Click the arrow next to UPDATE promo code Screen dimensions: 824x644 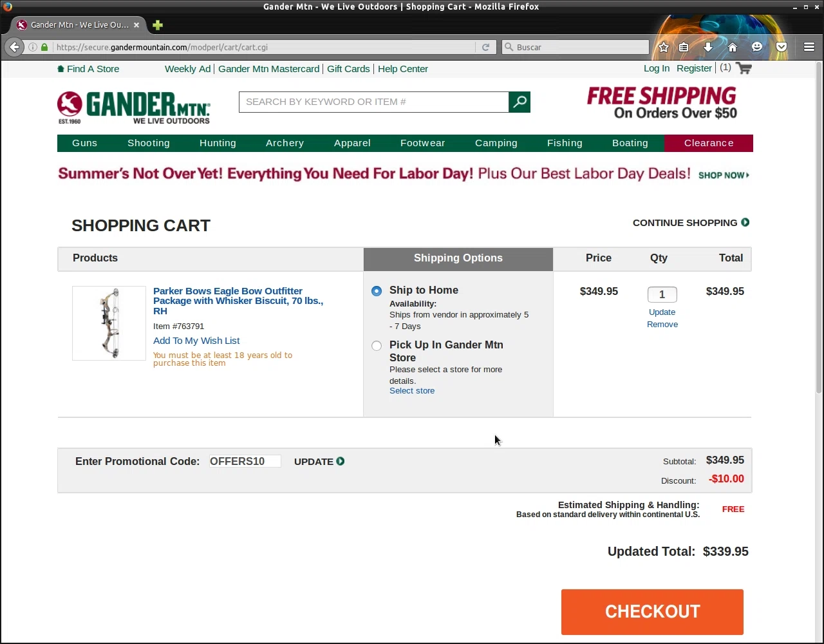point(341,461)
